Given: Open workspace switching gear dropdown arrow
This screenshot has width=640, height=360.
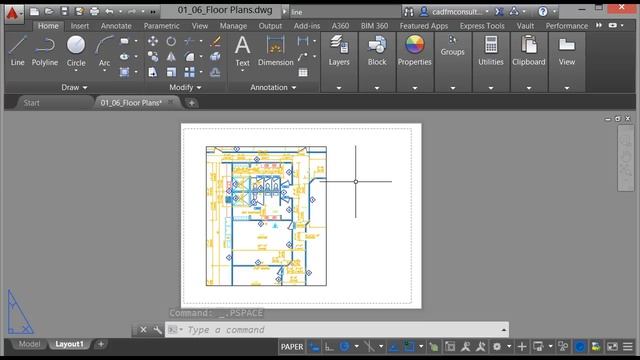Looking at the screenshot, I should 509,347.
